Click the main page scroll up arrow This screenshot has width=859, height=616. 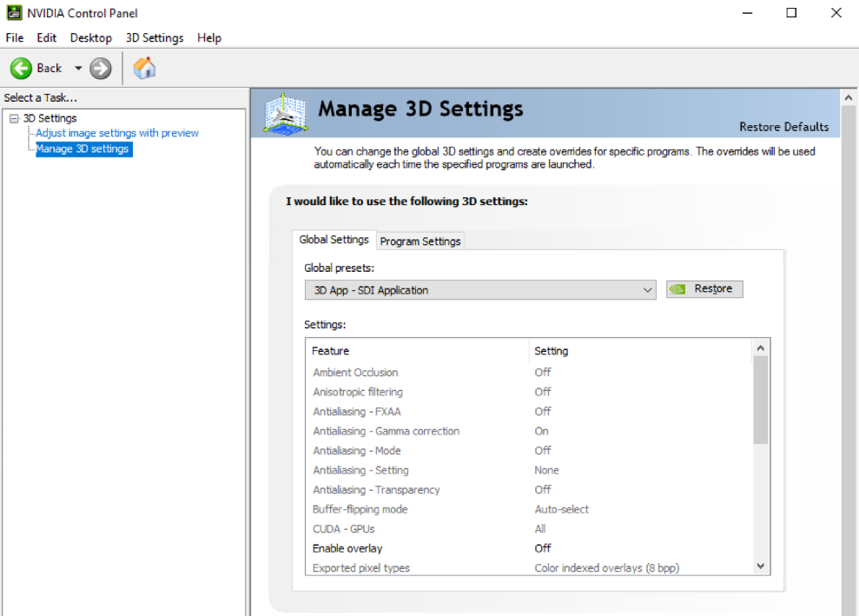click(x=849, y=97)
